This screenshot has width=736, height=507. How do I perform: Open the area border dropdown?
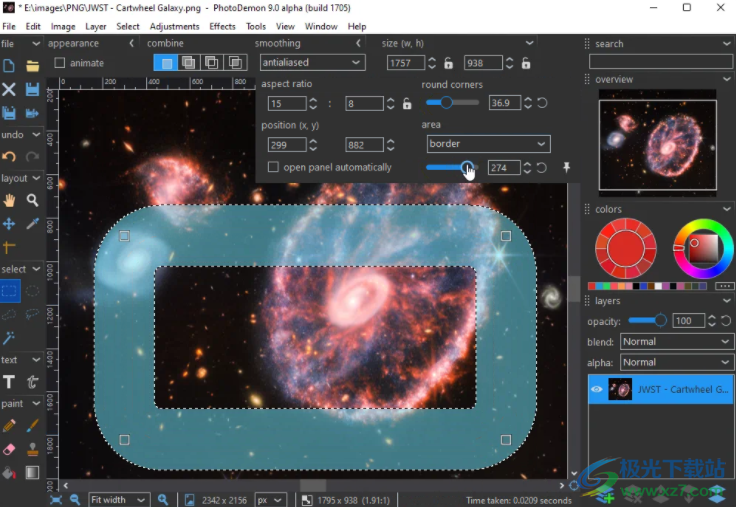pyautogui.click(x=489, y=144)
